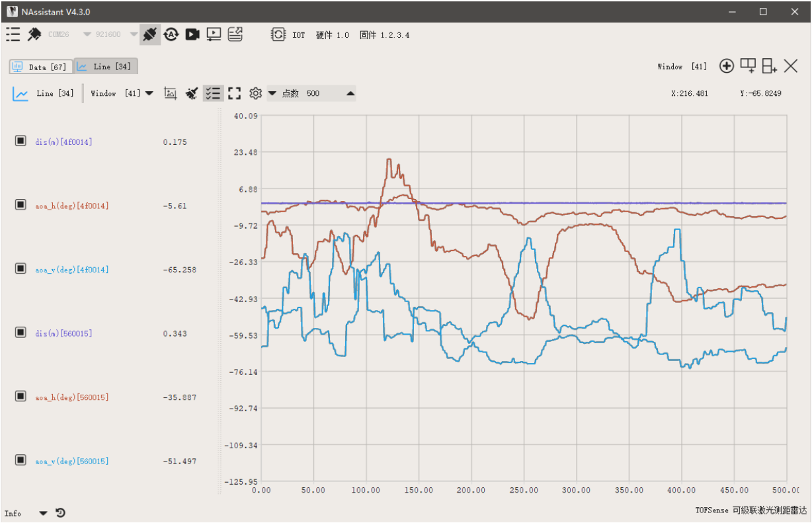Switch to the Data [67] tab
The width and height of the screenshot is (812, 523).
pyautogui.click(x=39, y=67)
